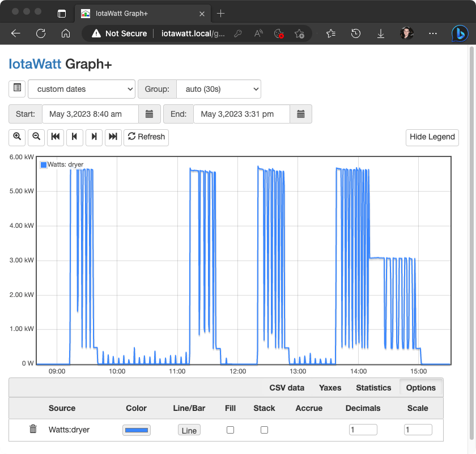The height and width of the screenshot is (454, 476).
Task: Toggle the vertical tabs panel
Action: [62, 14]
